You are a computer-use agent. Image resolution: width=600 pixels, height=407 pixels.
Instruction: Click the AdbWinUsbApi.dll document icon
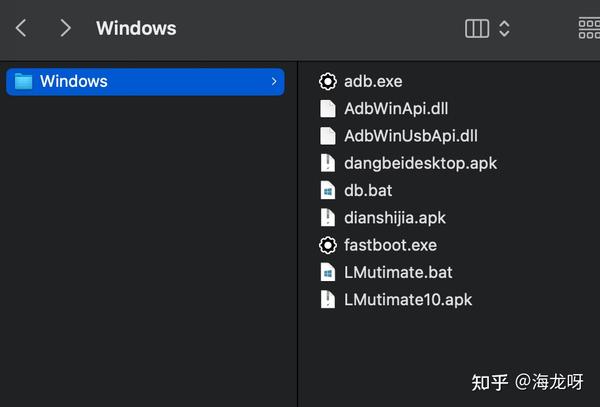(327, 135)
